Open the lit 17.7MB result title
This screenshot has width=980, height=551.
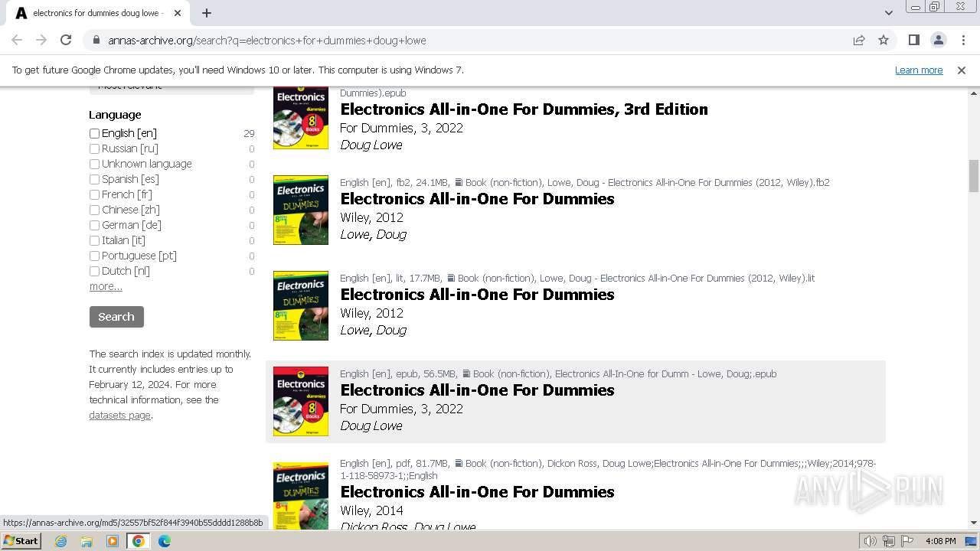[x=477, y=295]
